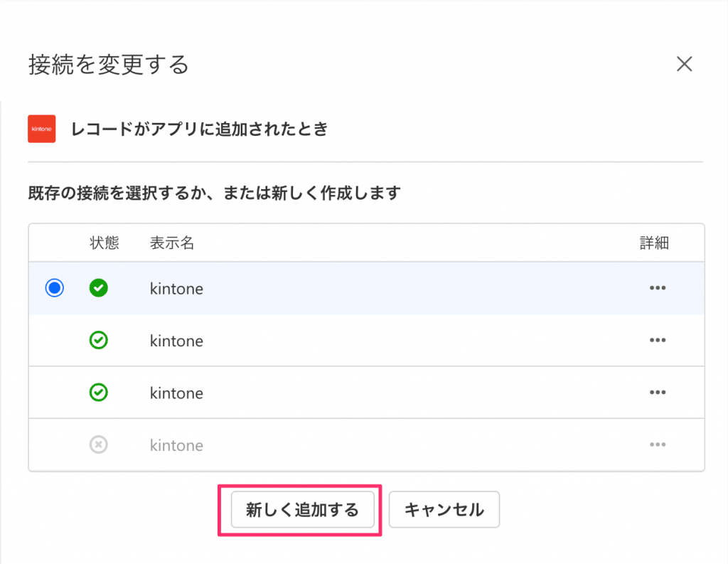Click the green check status icon in third kintone row
This screenshot has width=728, height=564.
98,393
